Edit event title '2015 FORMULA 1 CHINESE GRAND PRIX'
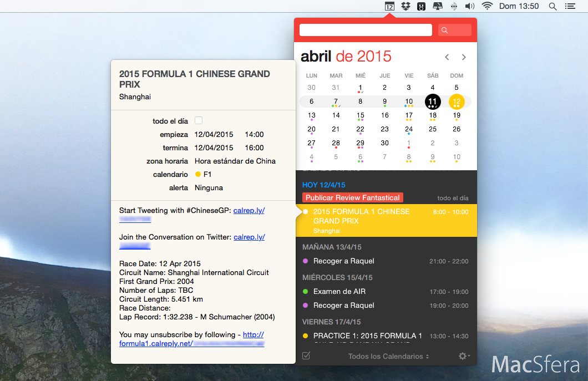 (195, 79)
